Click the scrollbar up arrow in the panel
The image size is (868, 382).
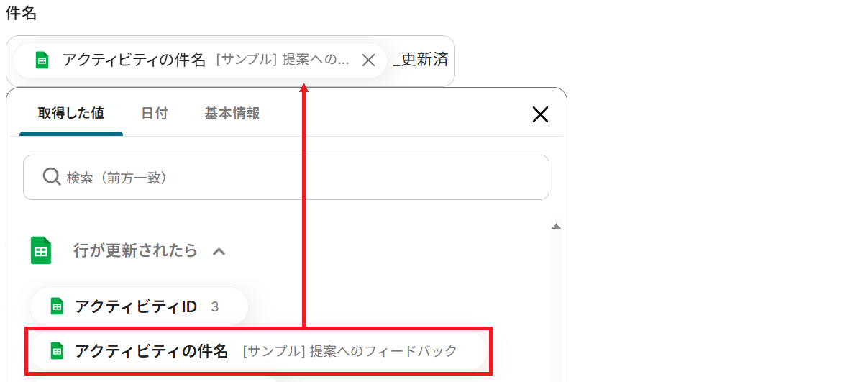tap(555, 227)
